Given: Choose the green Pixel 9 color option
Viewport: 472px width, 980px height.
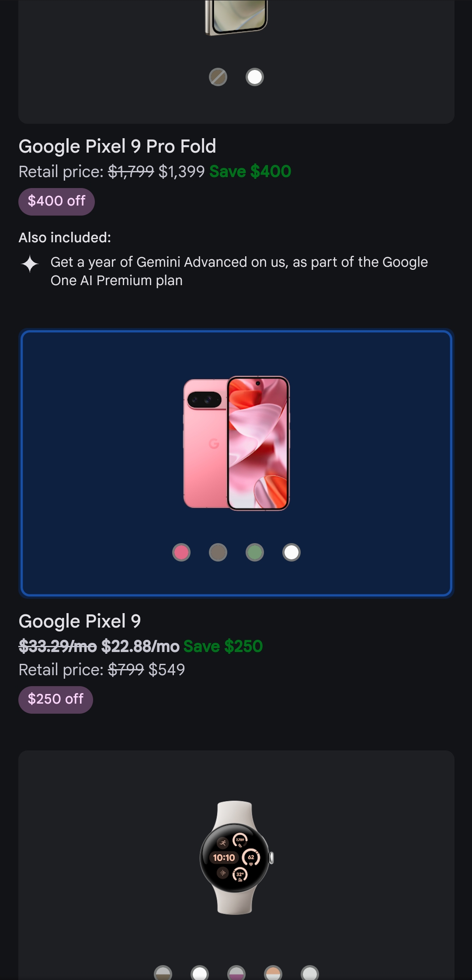Looking at the screenshot, I should (255, 552).
